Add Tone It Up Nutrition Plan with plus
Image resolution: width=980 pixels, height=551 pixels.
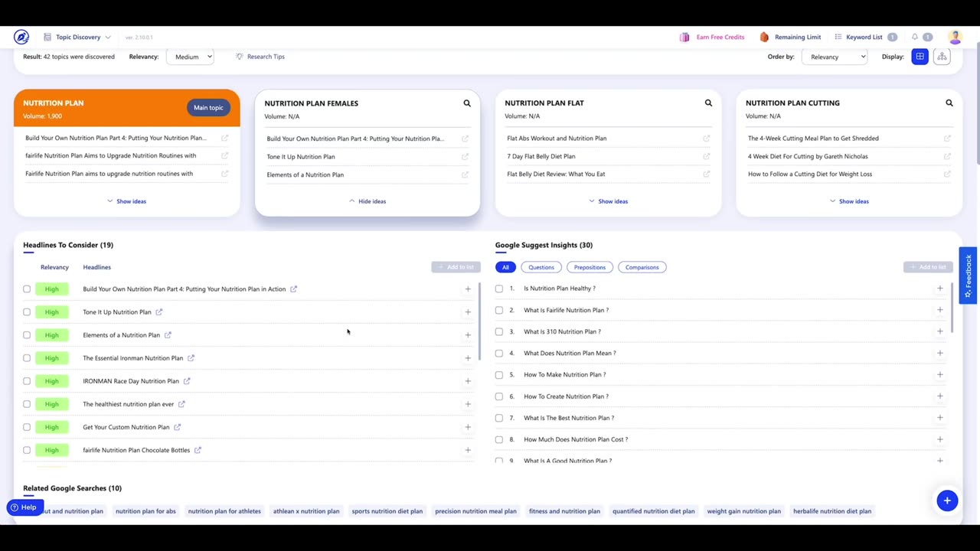click(x=468, y=312)
